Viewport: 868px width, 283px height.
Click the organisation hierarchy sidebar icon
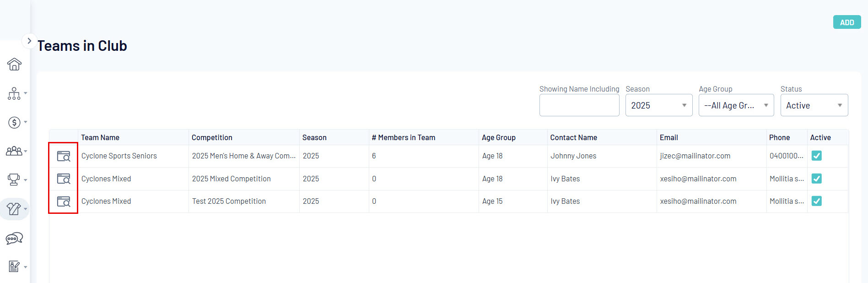14,93
